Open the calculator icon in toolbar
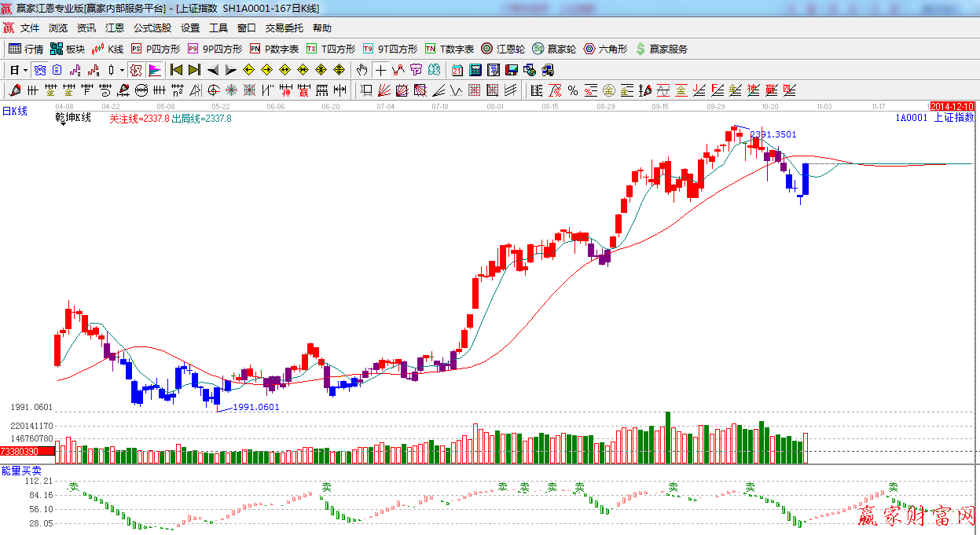This screenshot has width=980, height=535. click(475, 70)
